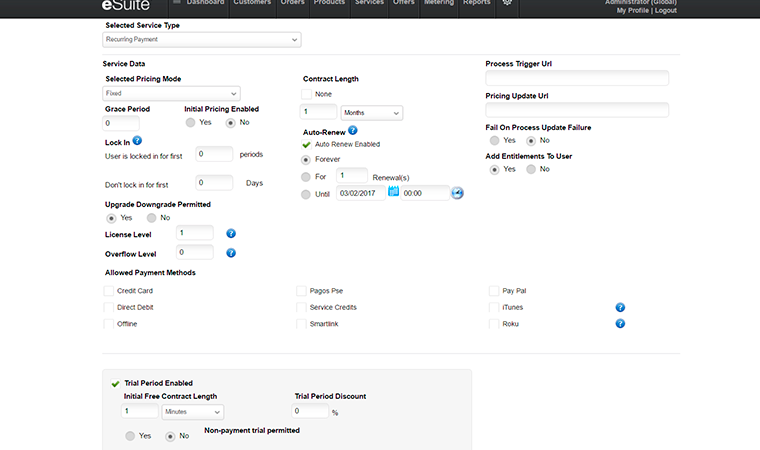
Task: Open the contract length Months dropdown
Action: pos(372,113)
